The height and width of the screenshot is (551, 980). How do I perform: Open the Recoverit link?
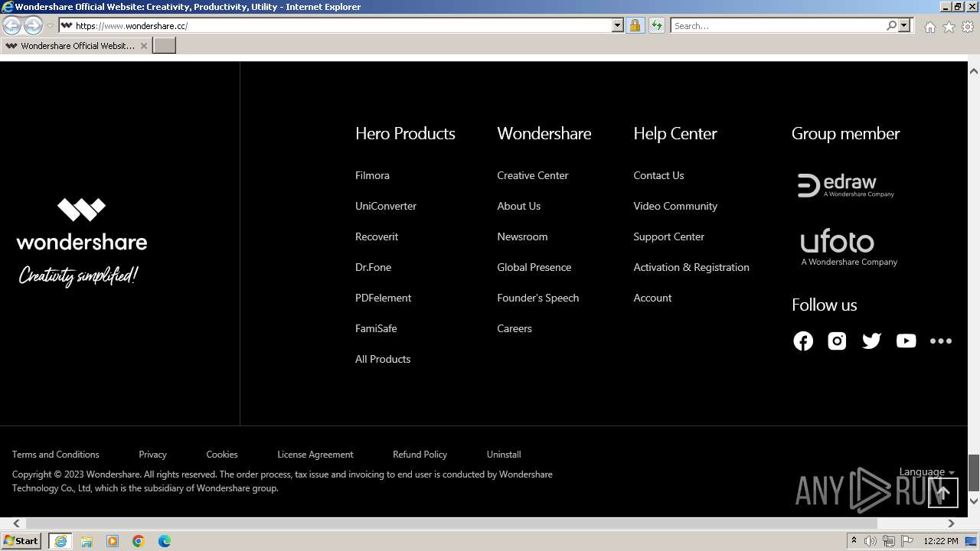coord(377,236)
